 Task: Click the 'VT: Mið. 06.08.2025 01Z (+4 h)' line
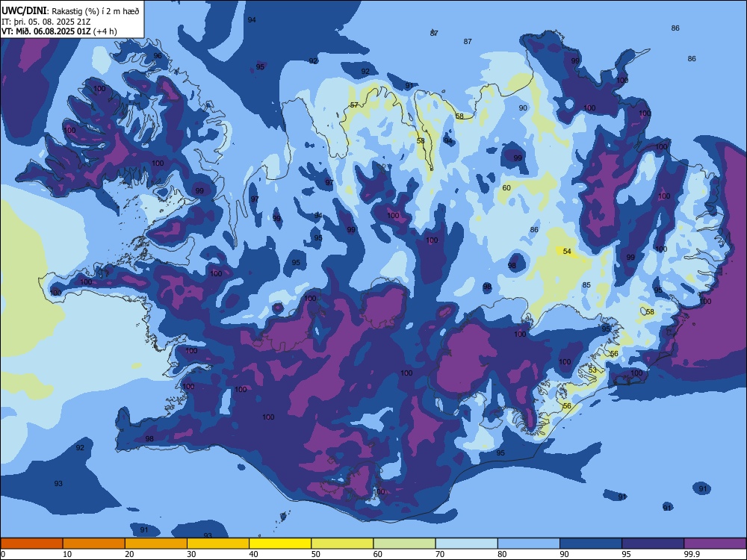(59, 31)
